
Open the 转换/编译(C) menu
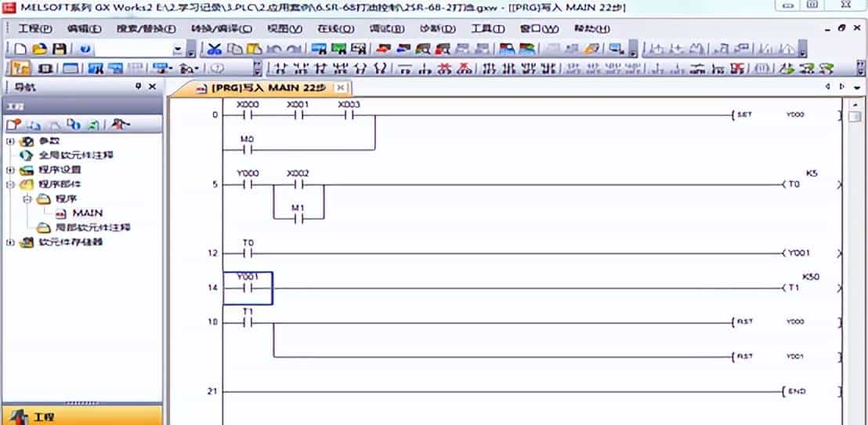pos(221,29)
